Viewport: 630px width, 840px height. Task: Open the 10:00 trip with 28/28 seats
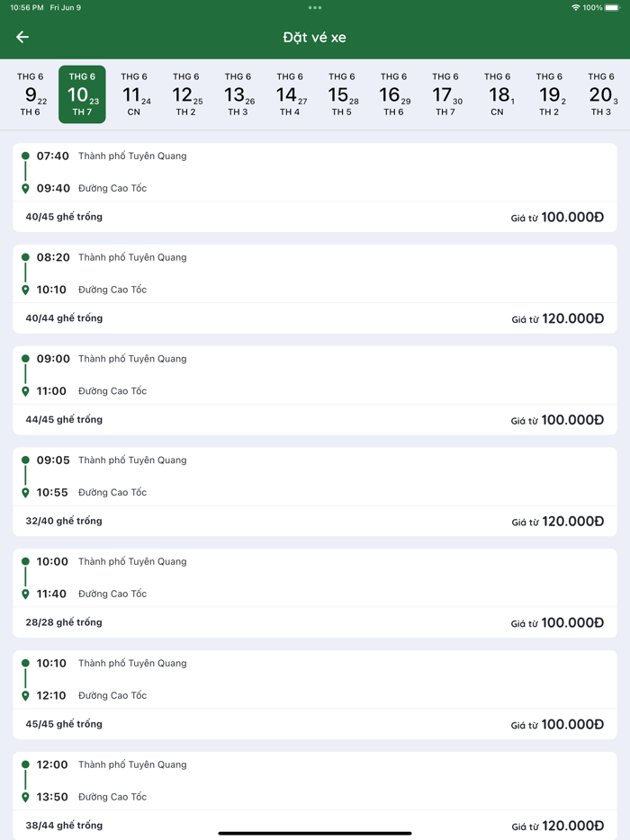[315, 594]
